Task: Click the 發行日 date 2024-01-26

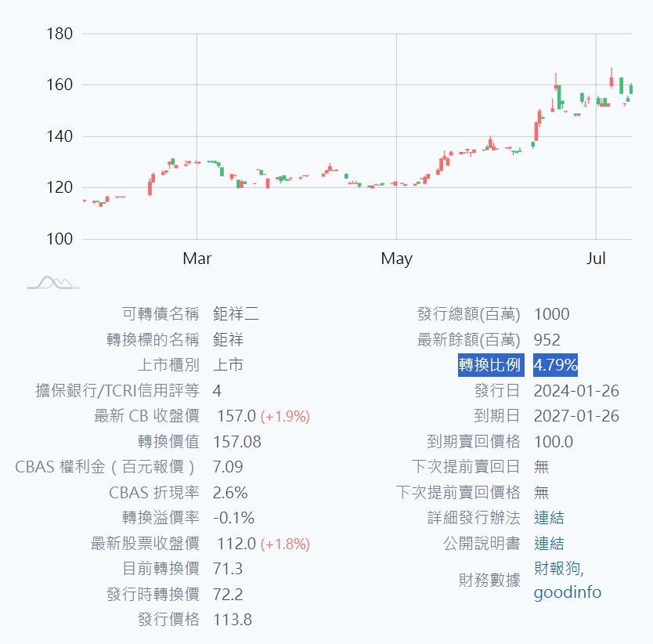Action: [x=576, y=391]
